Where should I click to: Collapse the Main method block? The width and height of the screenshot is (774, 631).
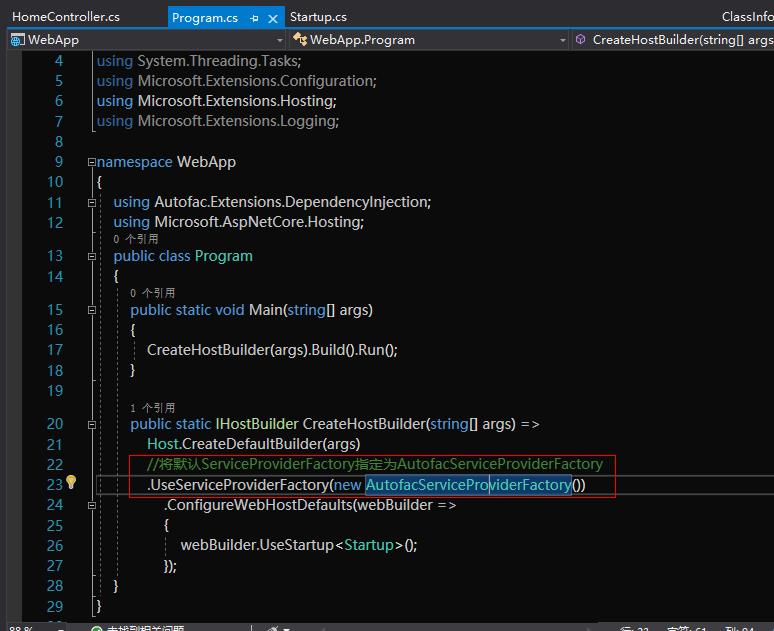(x=91, y=310)
